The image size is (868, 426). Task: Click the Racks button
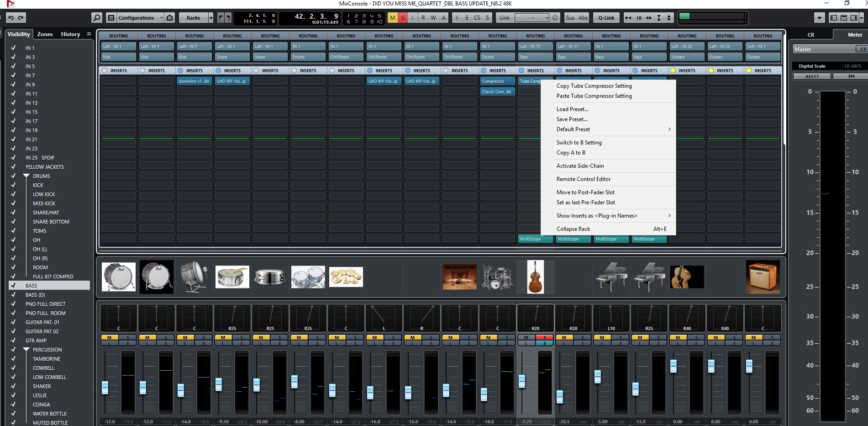tap(193, 18)
